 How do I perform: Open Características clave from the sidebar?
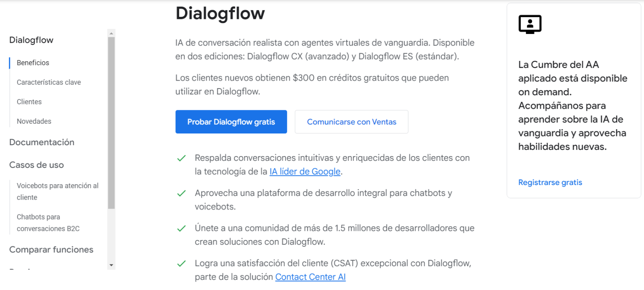pyautogui.click(x=49, y=82)
